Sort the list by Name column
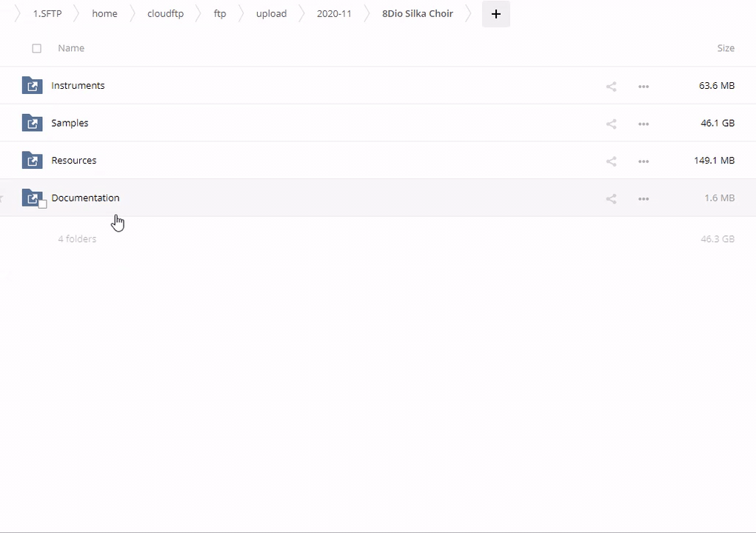This screenshot has width=756, height=533. [71, 48]
